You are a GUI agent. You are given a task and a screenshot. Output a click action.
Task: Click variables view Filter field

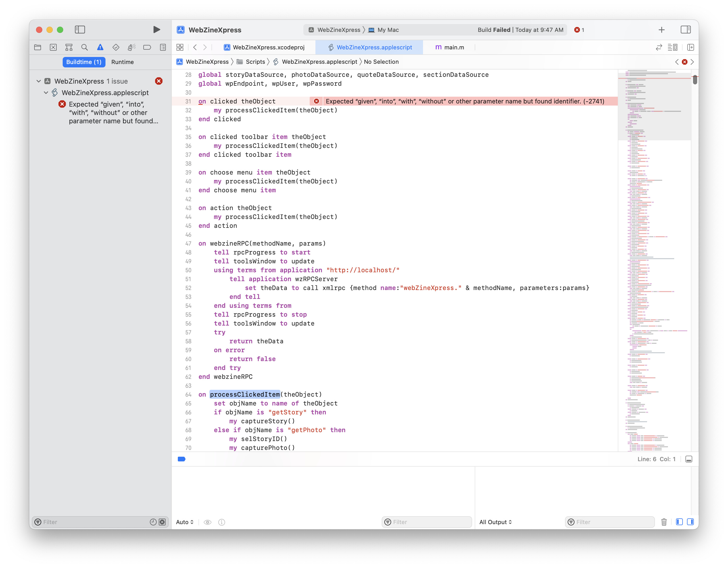pyautogui.click(x=427, y=522)
